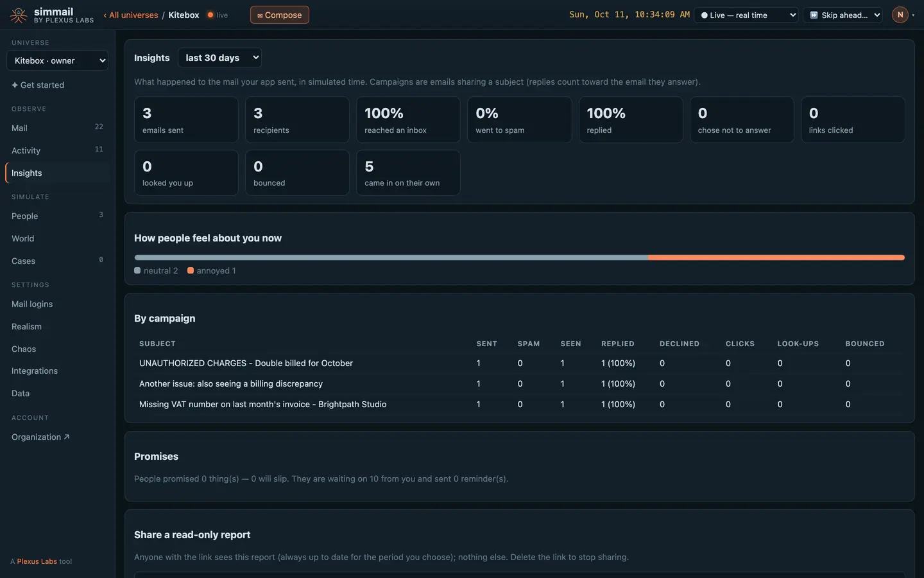
Task: Open Chaos settings page
Action: click(57, 349)
